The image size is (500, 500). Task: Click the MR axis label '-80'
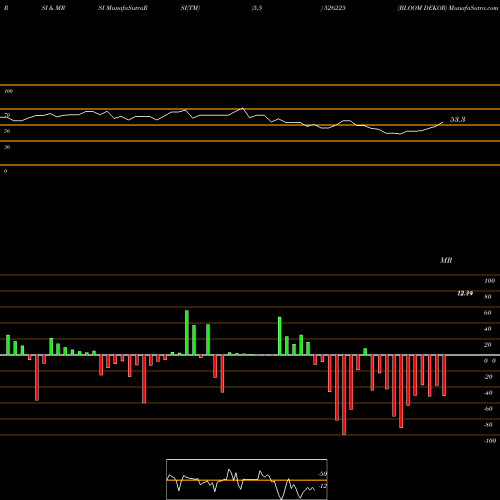tap(488, 425)
